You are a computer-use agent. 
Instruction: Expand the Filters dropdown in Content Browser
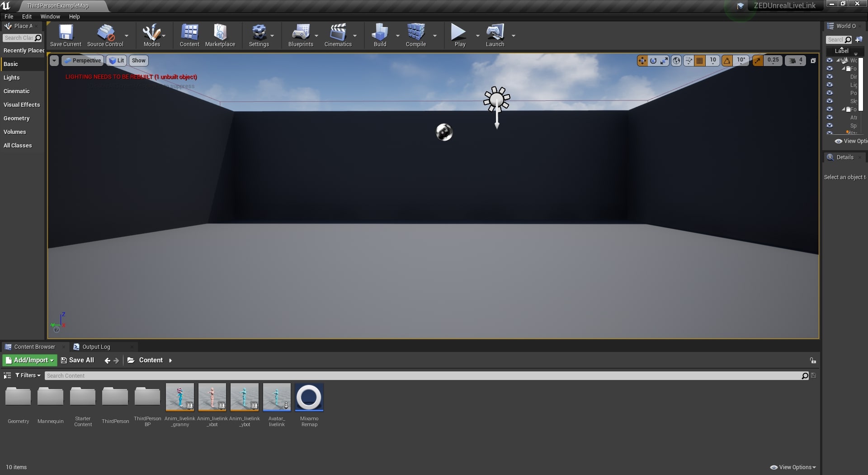pos(28,375)
